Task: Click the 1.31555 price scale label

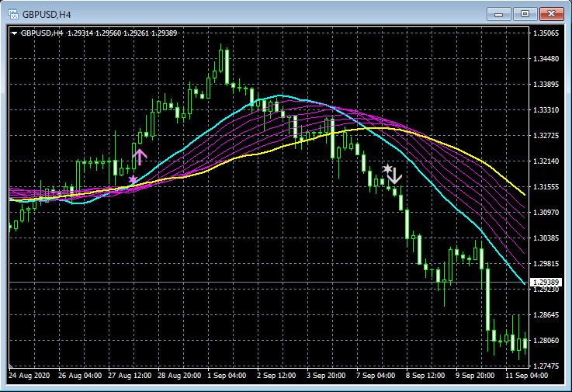Action: click(x=546, y=186)
